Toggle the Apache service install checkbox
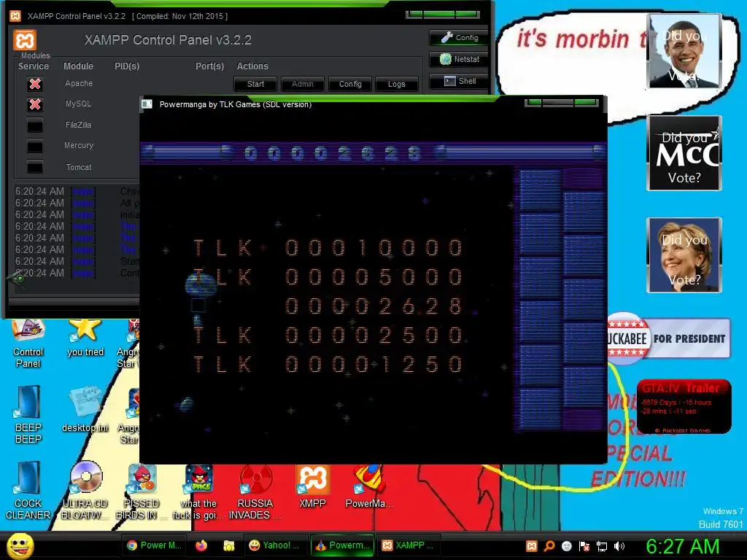The height and width of the screenshot is (560, 747). pyautogui.click(x=35, y=84)
